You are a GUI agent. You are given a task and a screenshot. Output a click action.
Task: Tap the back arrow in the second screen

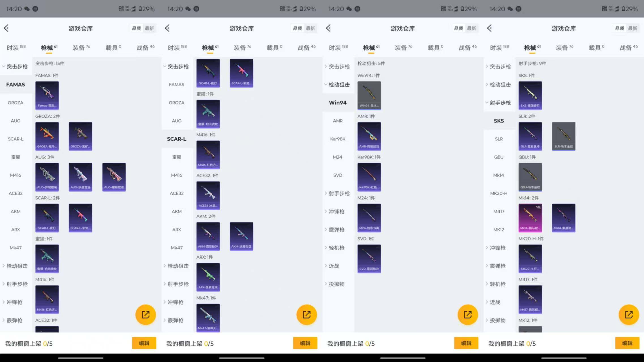pyautogui.click(x=167, y=28)
